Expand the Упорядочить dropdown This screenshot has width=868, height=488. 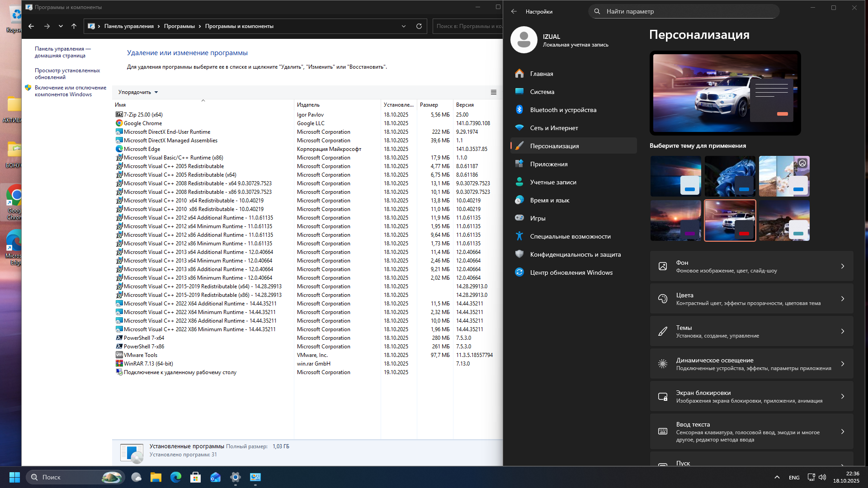point(138,92)
